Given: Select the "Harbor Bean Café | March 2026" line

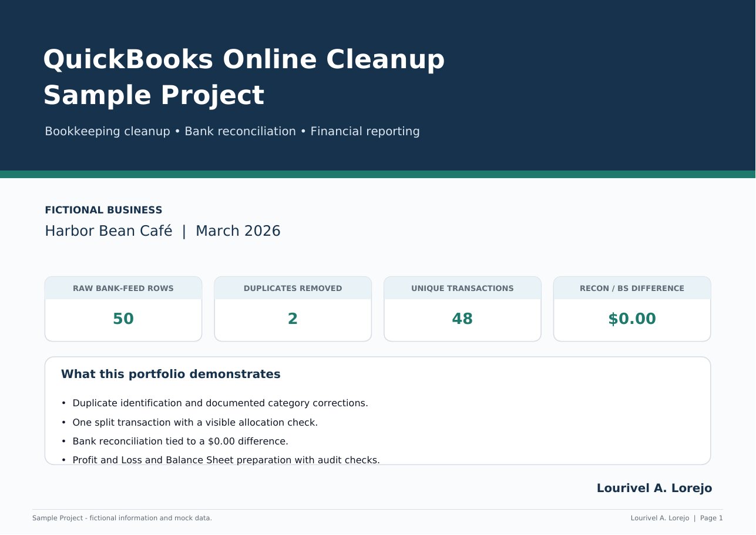Looking at the screenshot, I should pos(163,231).
